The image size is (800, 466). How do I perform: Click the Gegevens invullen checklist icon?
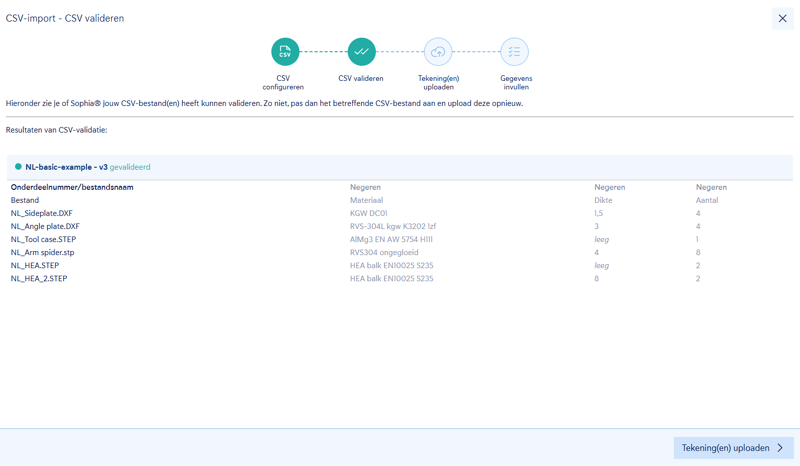point(514,52)
